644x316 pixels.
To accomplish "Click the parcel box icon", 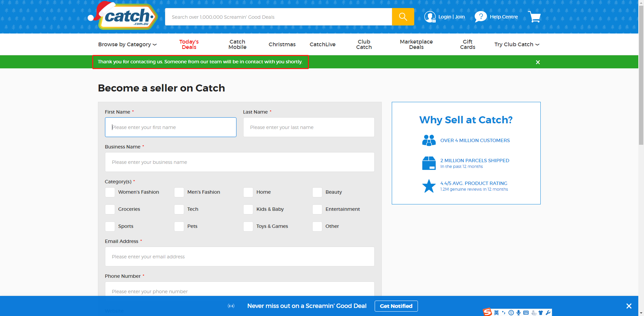I will click(x=429, y=163).
